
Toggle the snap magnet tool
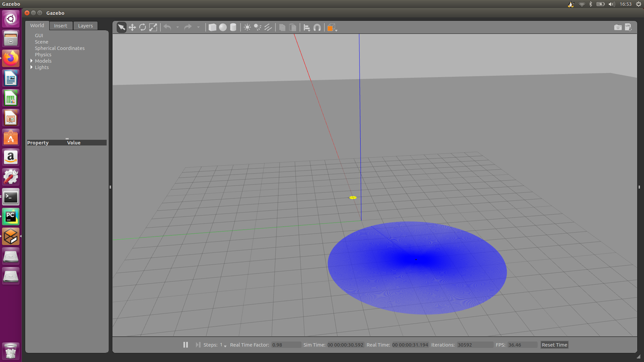(x=317, y=27)
